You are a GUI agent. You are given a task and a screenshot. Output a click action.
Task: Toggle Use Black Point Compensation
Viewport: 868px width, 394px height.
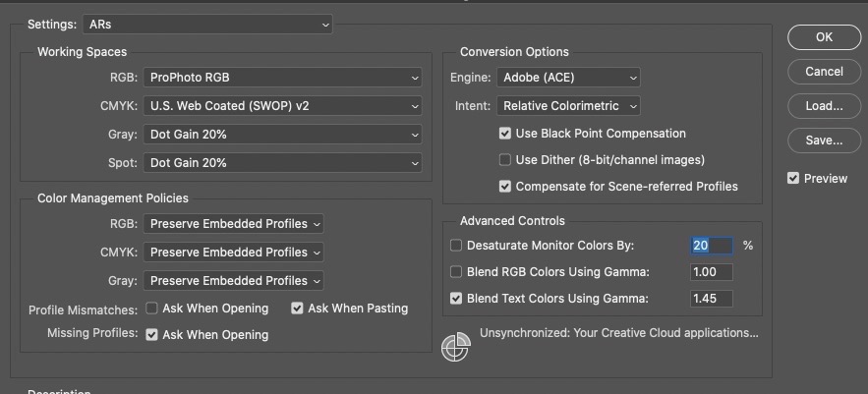pos(505,134)
